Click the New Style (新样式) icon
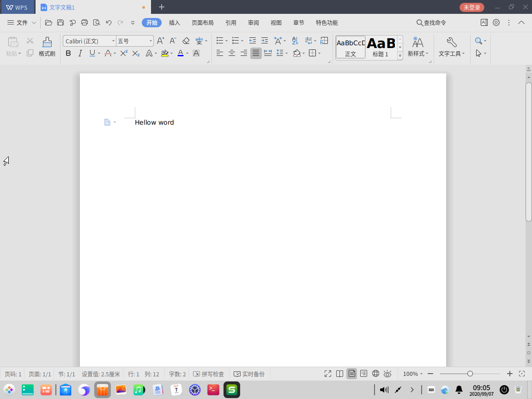The height and width of the screenshot is (399, 532). click(418, 47)
